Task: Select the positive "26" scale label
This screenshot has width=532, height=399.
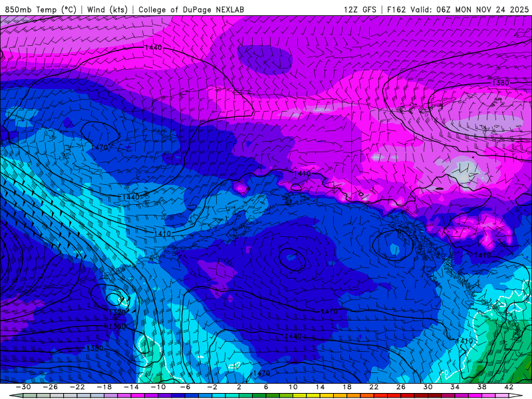Action: 401,387
